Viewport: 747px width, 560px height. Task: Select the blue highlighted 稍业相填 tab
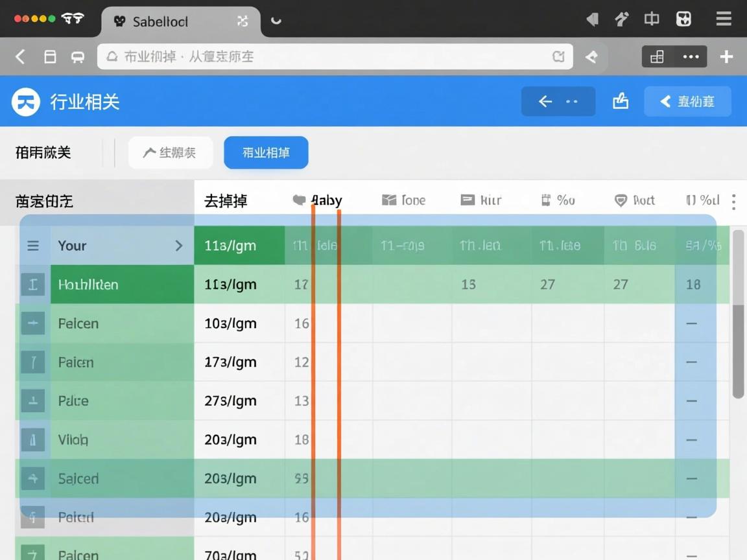[266, 153]
